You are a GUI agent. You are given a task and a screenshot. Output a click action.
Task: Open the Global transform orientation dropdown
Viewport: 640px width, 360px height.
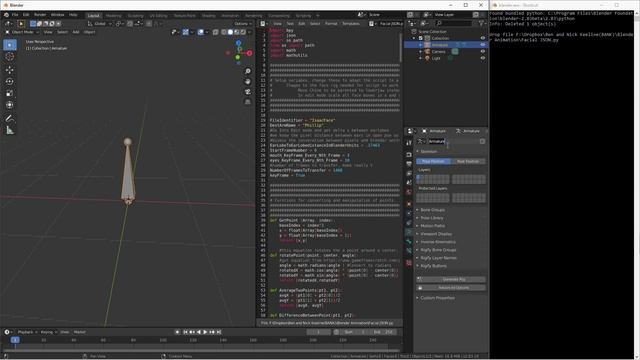pyautogui.click(x=100, y=24)
